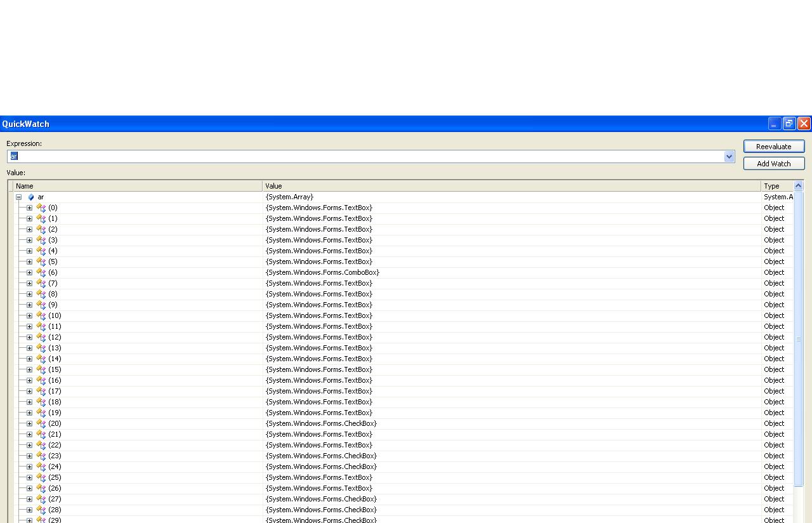
Task: Close the QuickWatch dialog
Action: pos(804,124)
